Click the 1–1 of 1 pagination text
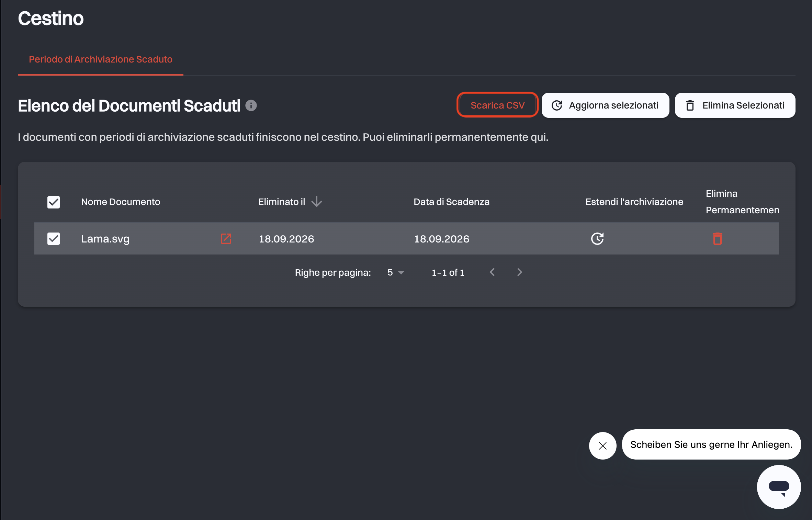The image size is (812, 520). 448,273
